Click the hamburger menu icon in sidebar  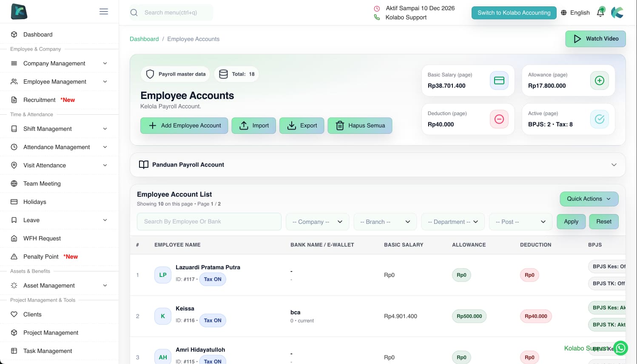tap(104, 11)
